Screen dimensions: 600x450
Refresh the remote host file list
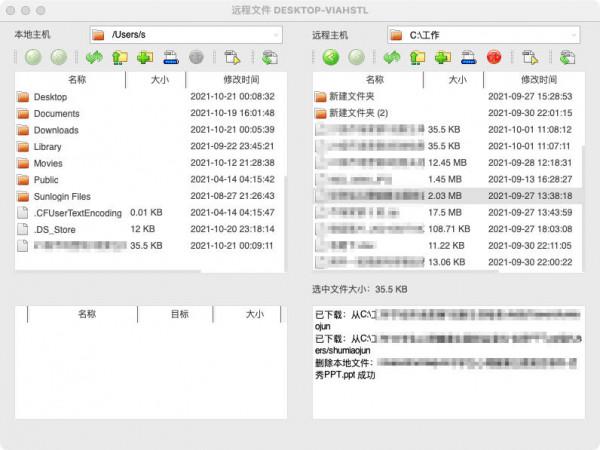[392, 57]
